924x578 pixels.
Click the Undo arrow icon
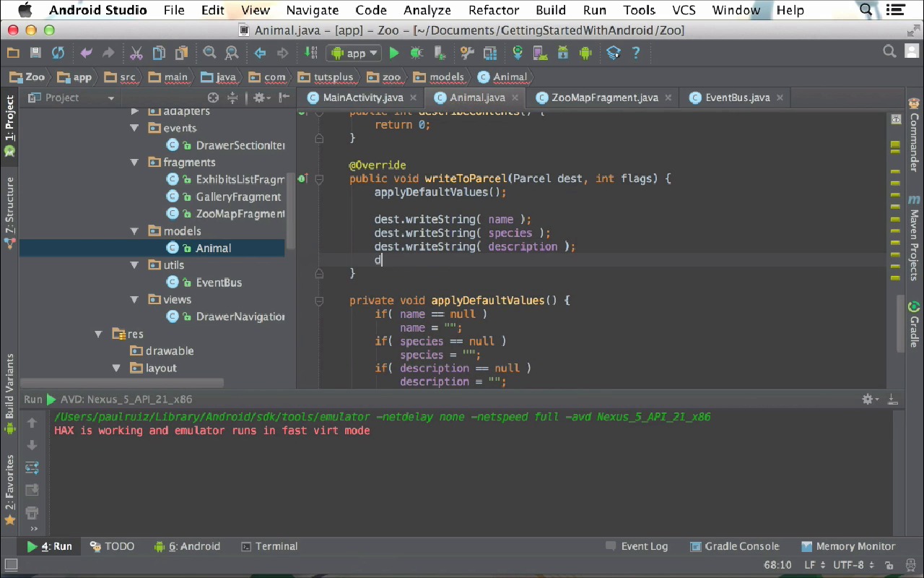pos(86,53)
